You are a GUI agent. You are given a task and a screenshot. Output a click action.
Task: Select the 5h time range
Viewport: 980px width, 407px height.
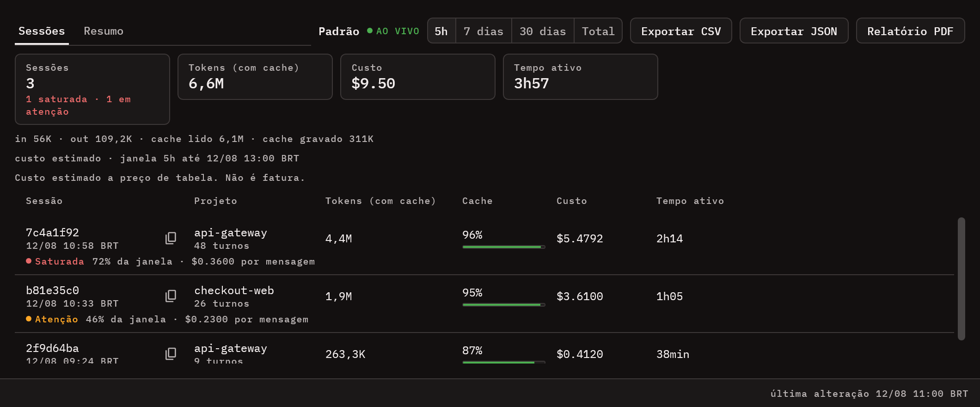click(x=441, y=31)
